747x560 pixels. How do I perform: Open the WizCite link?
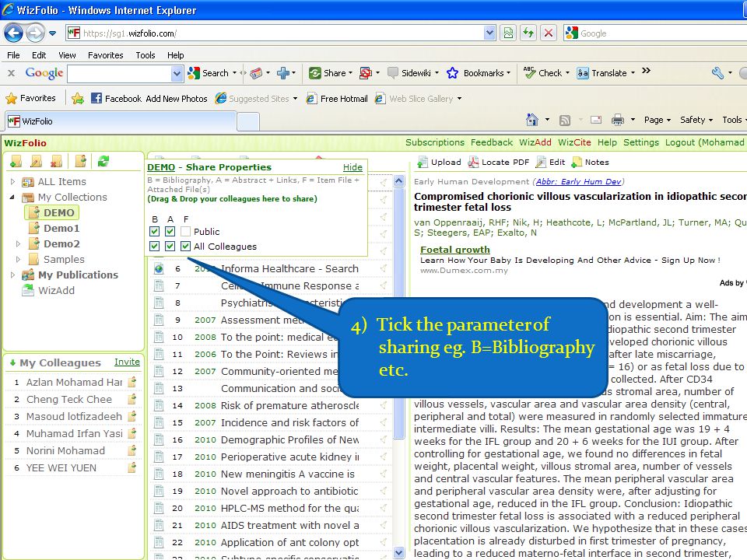pos(574,142)
